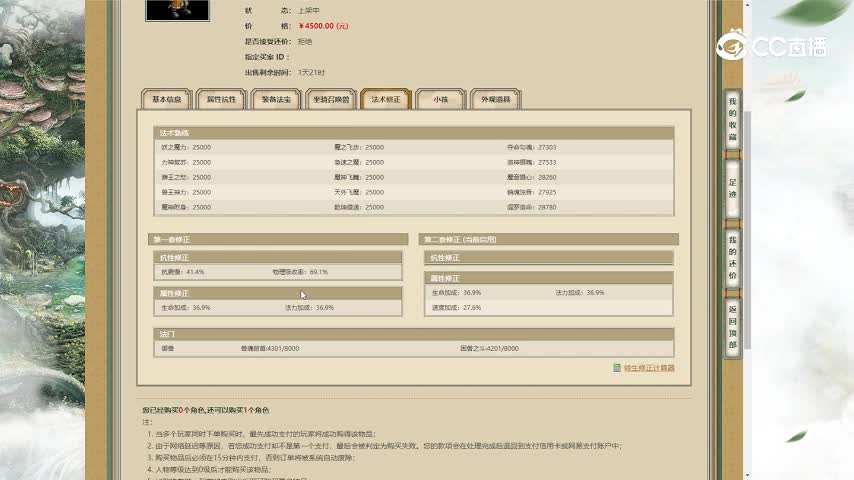Click the character thumbnail image at the top

click(x=178, y=10)
